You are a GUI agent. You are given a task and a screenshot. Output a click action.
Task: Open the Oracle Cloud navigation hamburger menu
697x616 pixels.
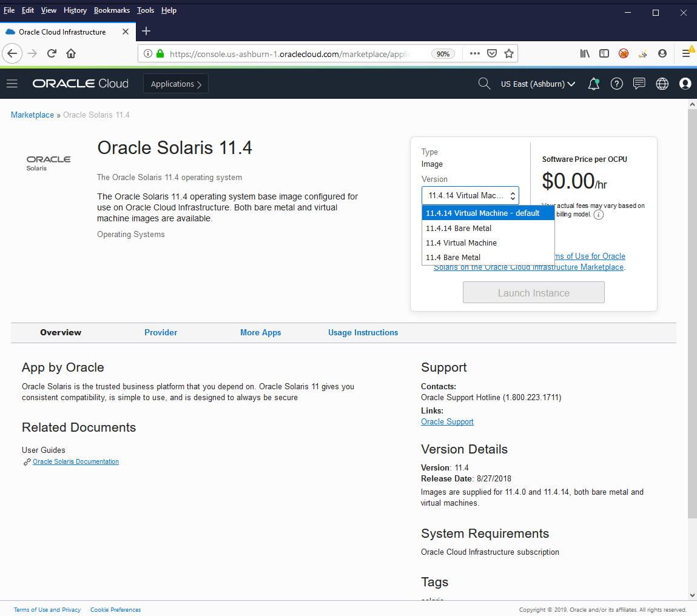click(12, 84)
